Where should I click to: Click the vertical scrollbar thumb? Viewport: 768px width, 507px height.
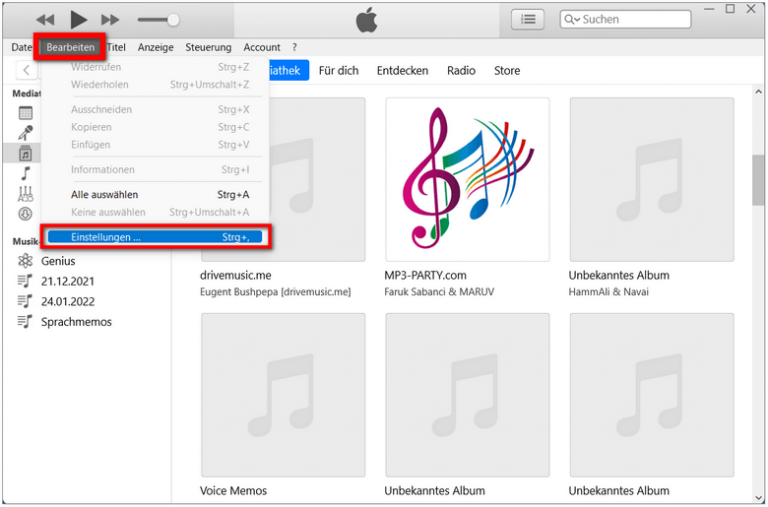pos(758,180)
